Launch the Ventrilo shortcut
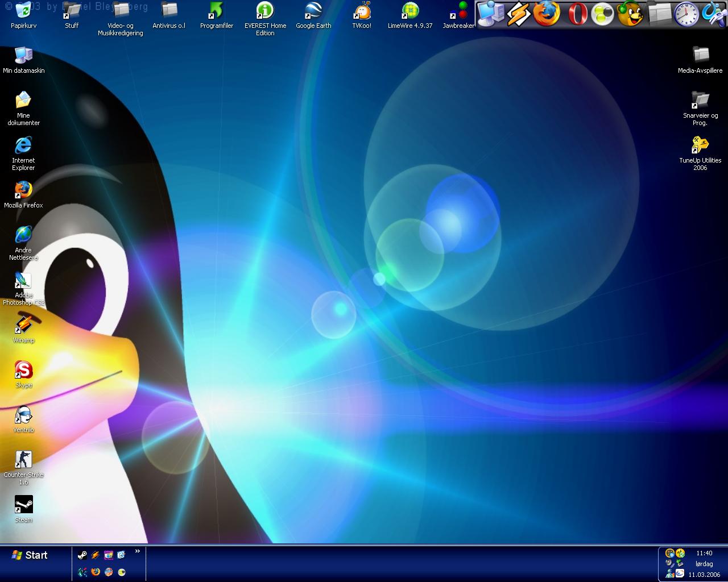728x582 pixels. click(x=23, y=419)
